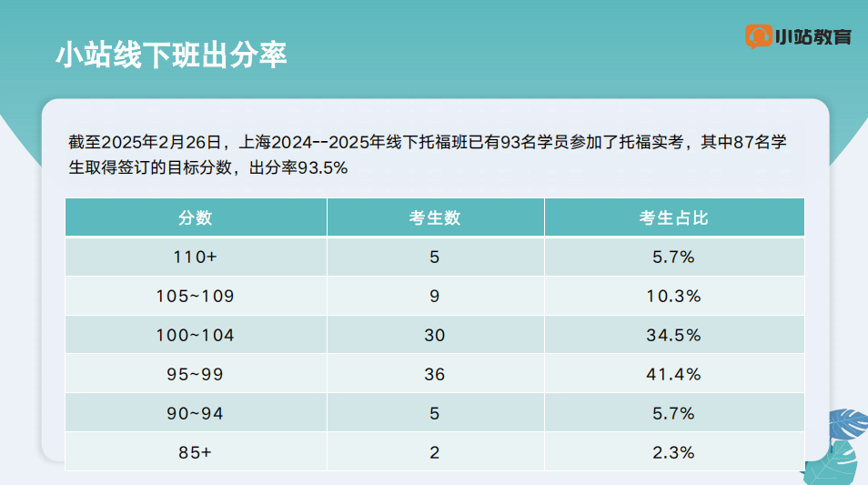Click the 考生占比 column header

coord(674,217)
